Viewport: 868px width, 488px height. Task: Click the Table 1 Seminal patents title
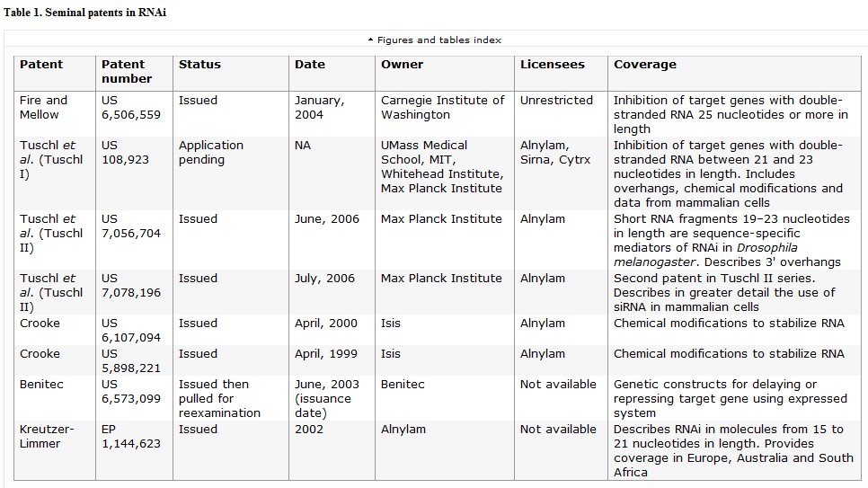[84, 13]
